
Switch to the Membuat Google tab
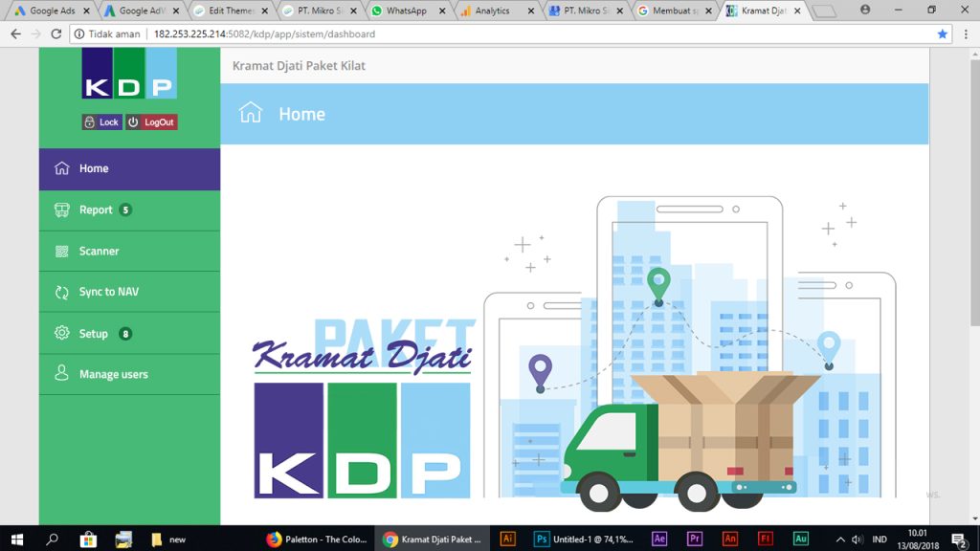pos(675,11)
